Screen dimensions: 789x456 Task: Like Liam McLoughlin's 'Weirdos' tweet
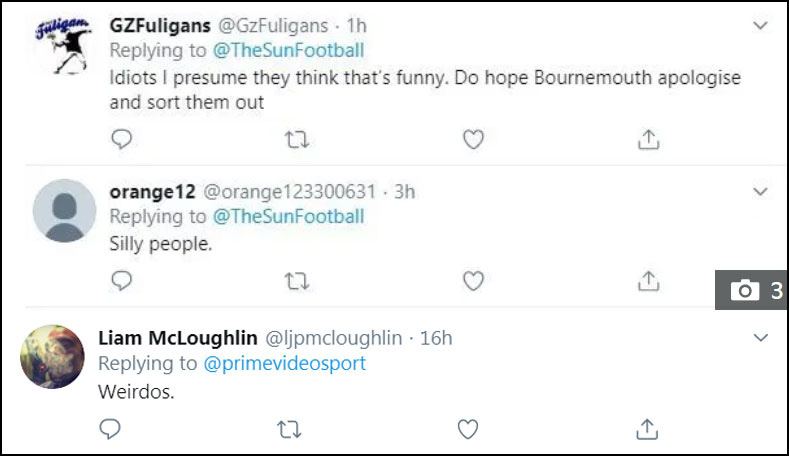[x=467, y=429]
